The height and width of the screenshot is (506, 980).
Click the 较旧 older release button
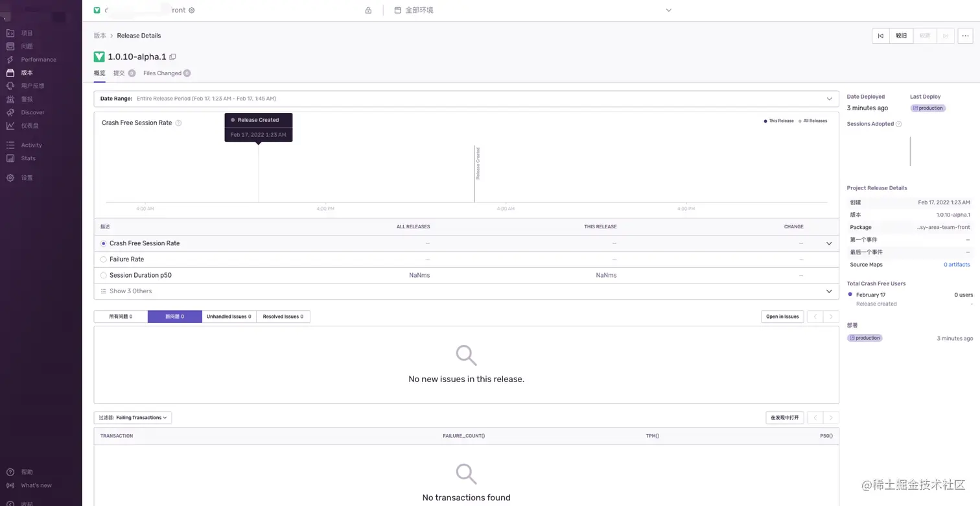pyautogui.click(x=902, y=36)
